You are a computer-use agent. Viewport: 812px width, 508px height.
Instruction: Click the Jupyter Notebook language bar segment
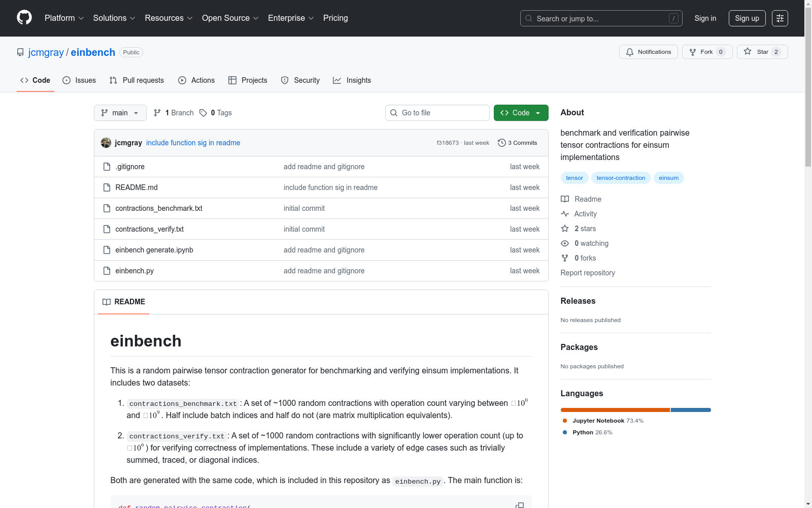point(615,410)
